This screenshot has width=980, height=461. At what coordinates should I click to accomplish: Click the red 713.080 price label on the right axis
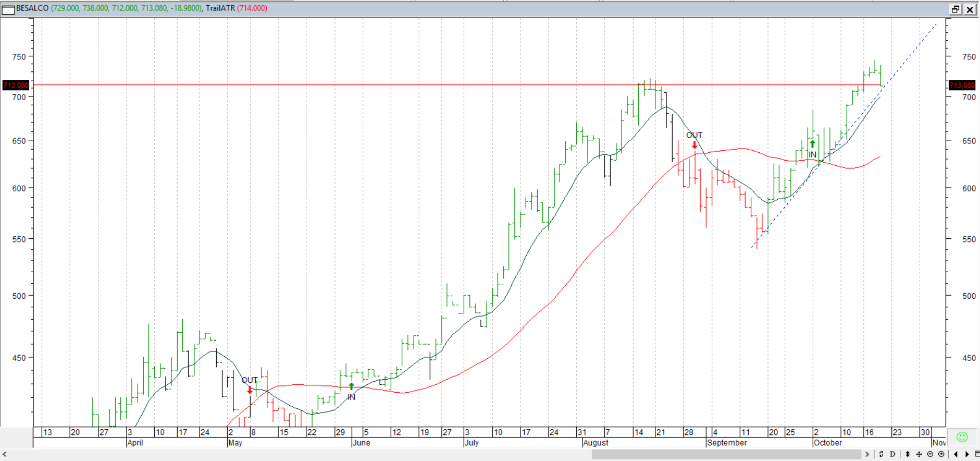click(962, 85)
